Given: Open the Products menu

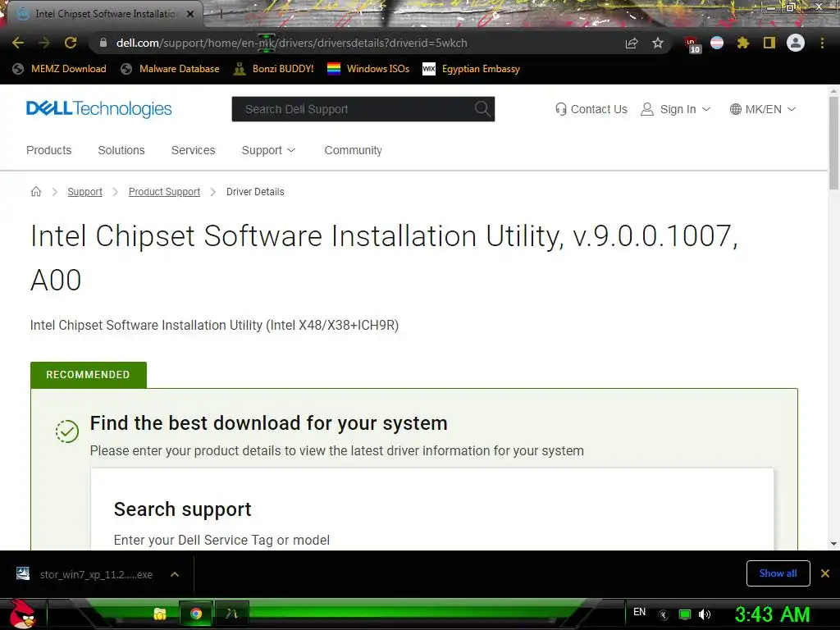Looking at the screenshot, I should tap(48, 150).
